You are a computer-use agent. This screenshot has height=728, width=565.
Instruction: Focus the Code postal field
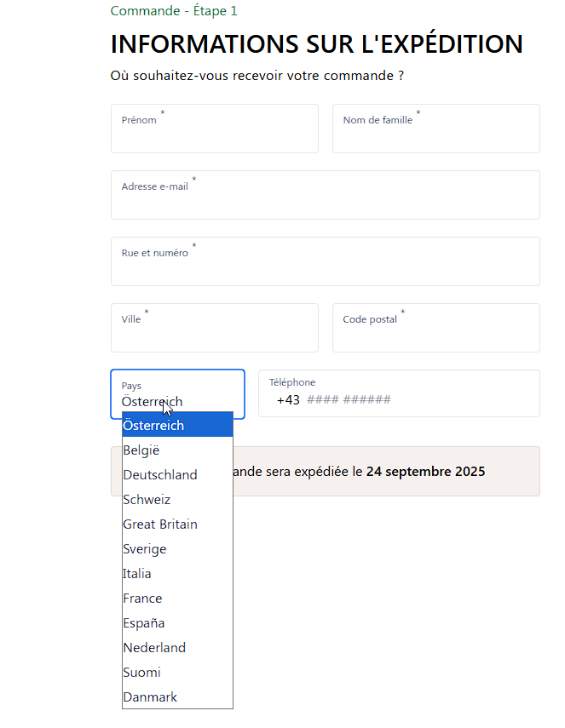[435, 328]
